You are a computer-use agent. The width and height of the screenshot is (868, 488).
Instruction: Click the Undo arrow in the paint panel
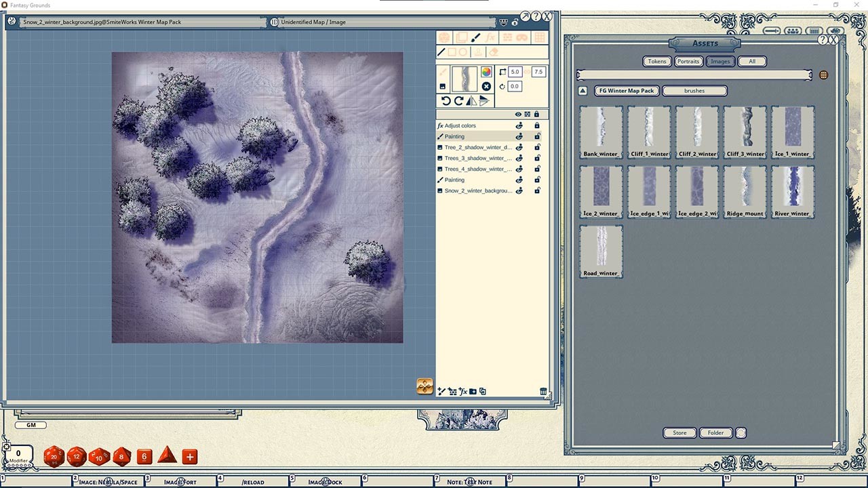pos(446,100)
